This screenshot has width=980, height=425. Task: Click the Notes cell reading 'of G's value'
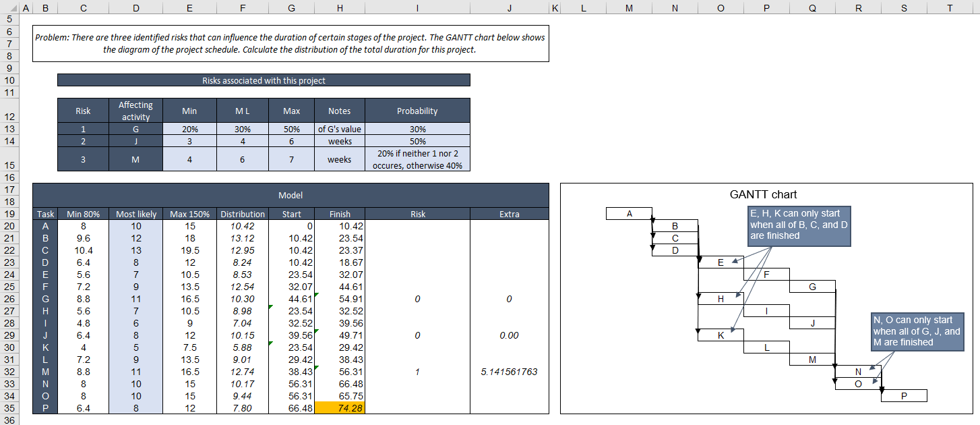pyautogui.click(x=339, y=128)
